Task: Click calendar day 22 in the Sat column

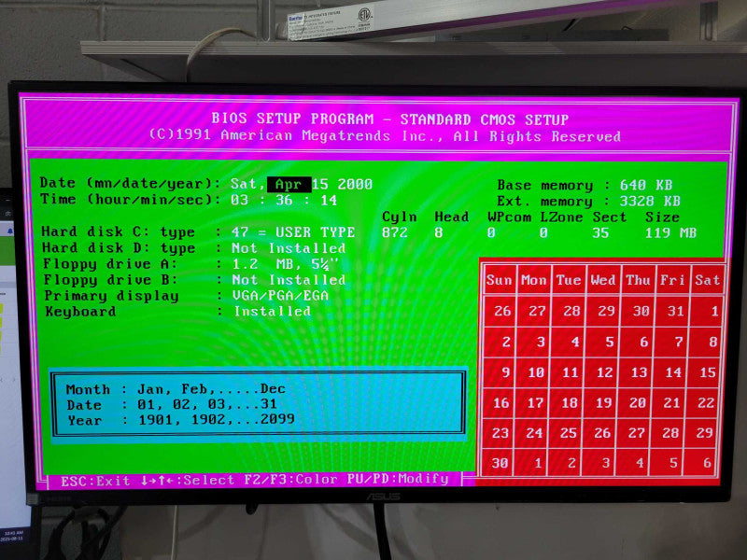Action: click(x=706, y=403)
